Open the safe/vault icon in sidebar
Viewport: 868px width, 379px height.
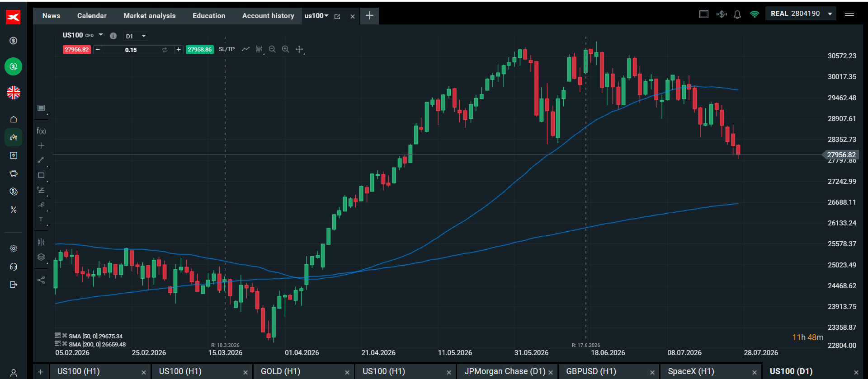(x=14, y=155)
